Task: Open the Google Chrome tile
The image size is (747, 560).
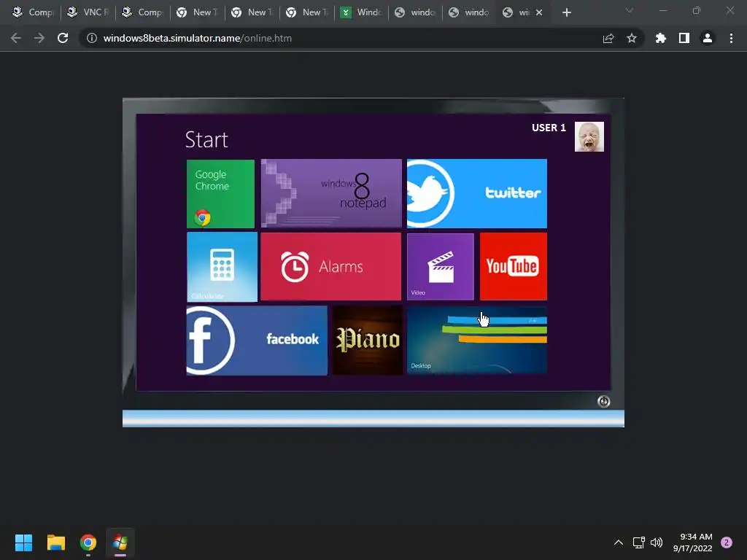Action: point(220,194)
